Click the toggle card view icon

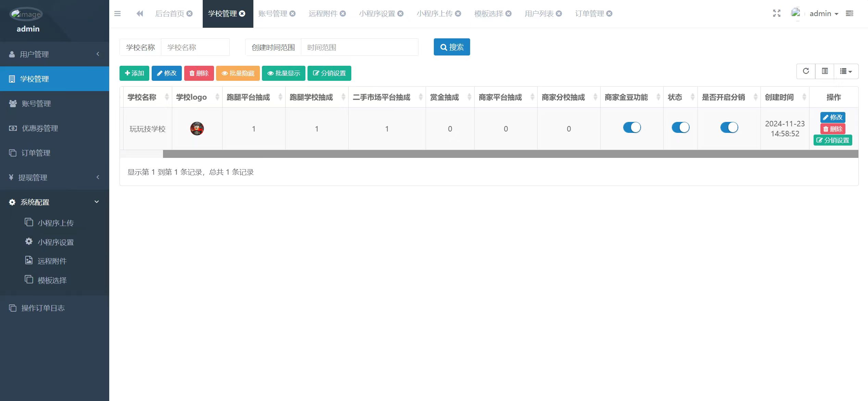click(825, 71)
